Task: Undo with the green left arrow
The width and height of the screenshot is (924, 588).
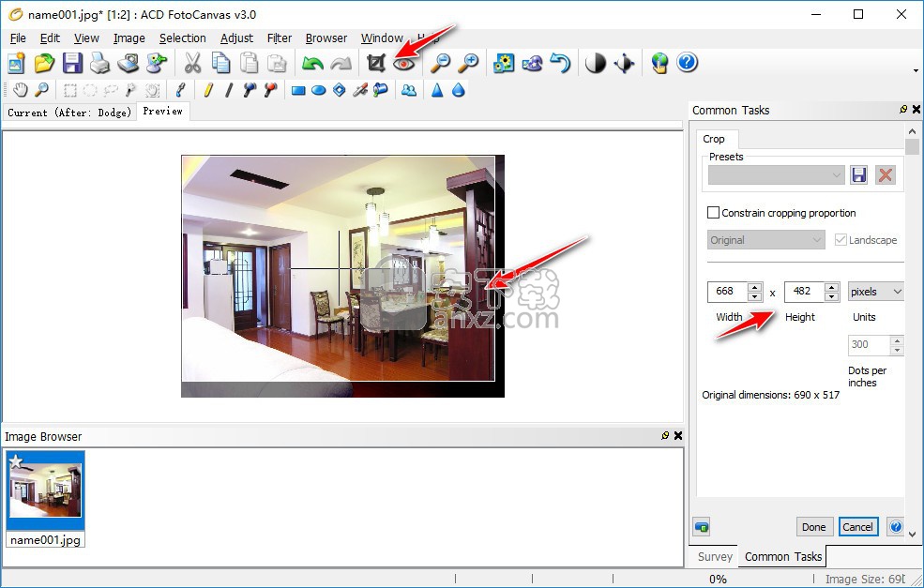Action: click(x=313, y=63)
